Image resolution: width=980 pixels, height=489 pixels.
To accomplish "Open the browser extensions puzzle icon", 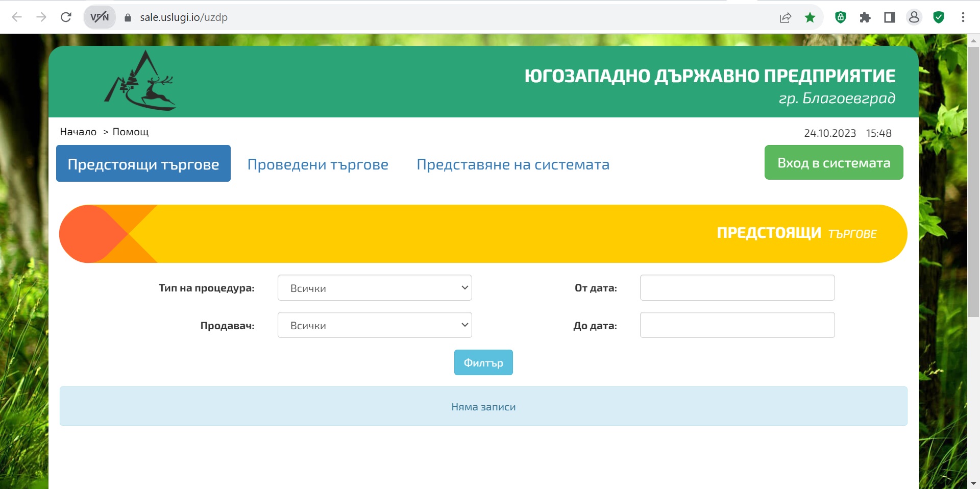I will (865, 17).
